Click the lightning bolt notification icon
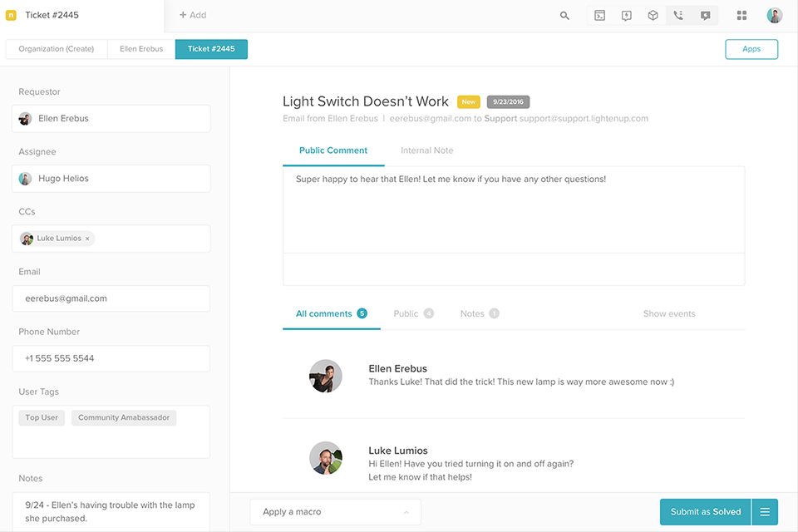The image size is (798, 532). click(x=627, y=16)
